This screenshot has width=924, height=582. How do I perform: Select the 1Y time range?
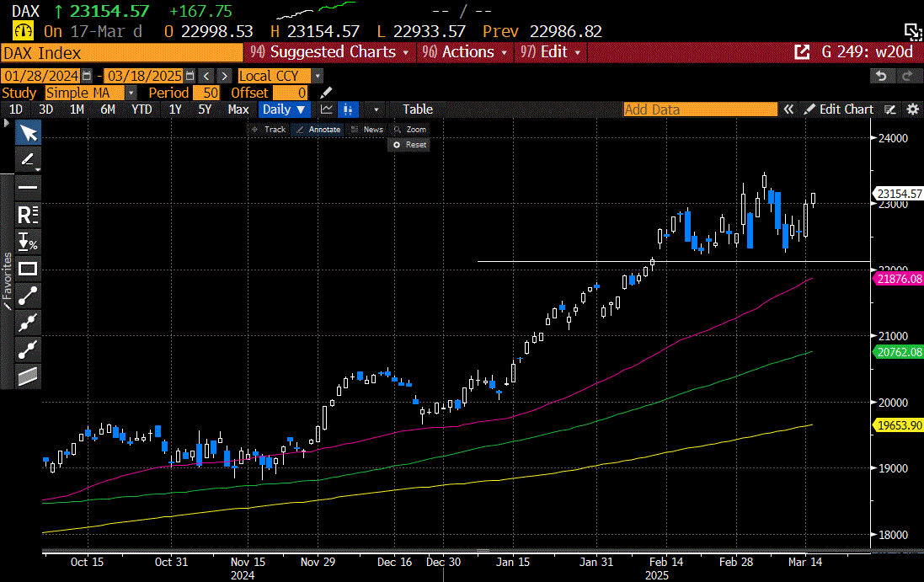coord(175,109)
